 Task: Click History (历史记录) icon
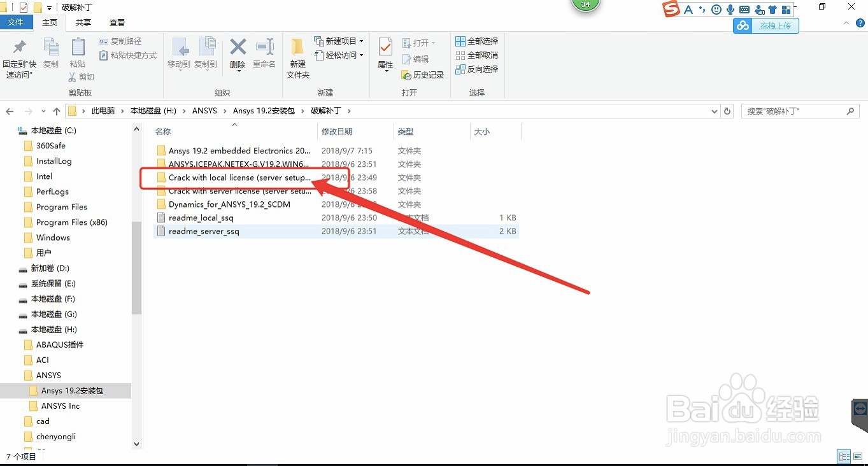click(423, 75)
